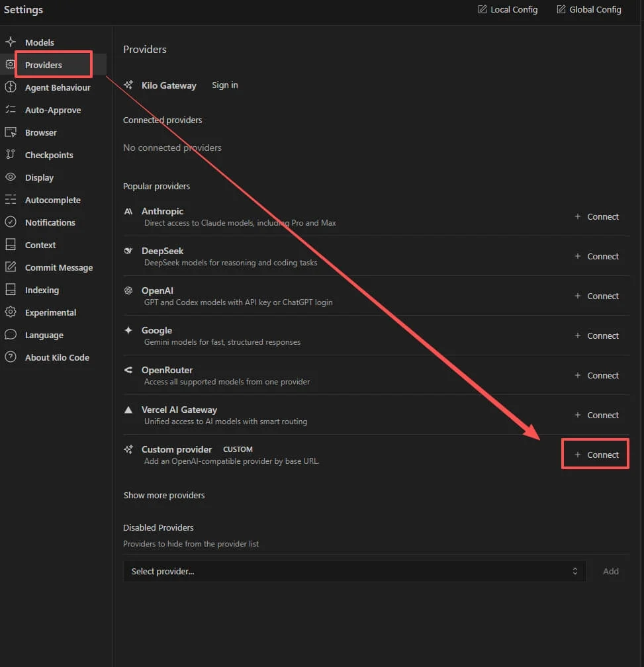Click the Auto-Approve checklist icon

coord(11,109)
